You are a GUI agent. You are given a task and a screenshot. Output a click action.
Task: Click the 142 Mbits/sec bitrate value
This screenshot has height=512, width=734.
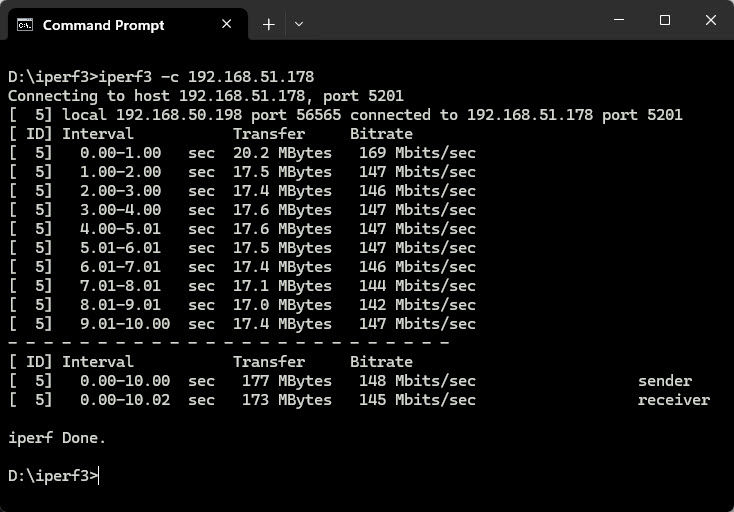click(x=417, y=305)
